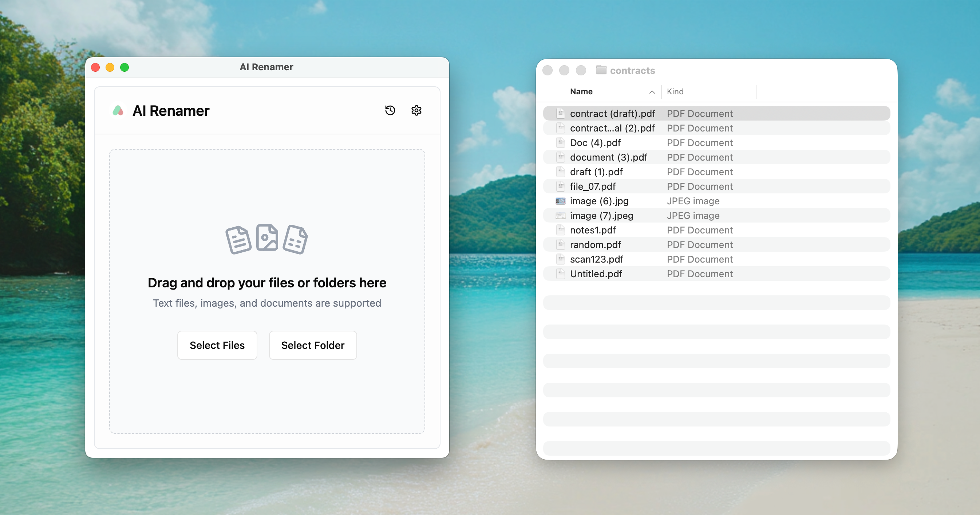Click the AI Renamer logo icon
Image resolution: width=980 pixels, height=515 pixels.
coord(118,111)
